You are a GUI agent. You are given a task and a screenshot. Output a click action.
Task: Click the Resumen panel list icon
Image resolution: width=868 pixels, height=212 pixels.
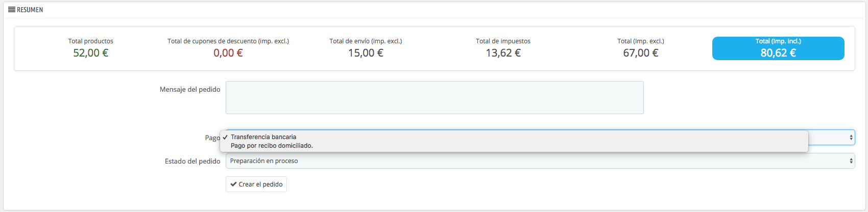coord(11,10)
